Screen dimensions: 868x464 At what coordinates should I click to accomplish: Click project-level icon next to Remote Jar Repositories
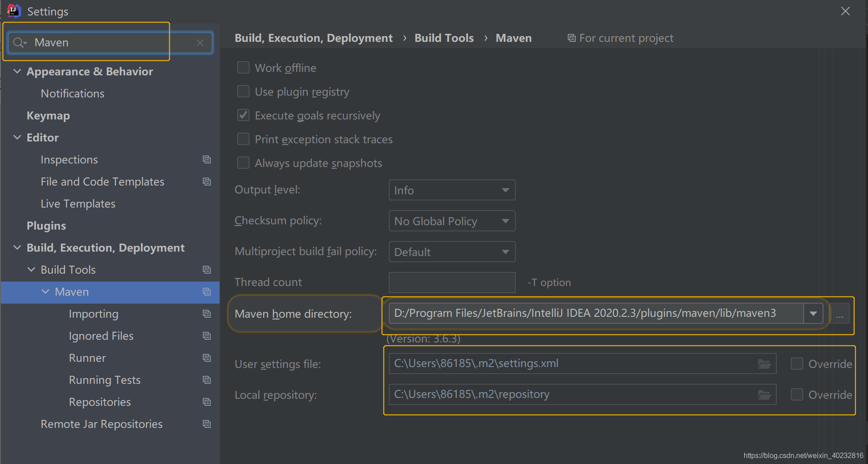(x=207, y=424)
